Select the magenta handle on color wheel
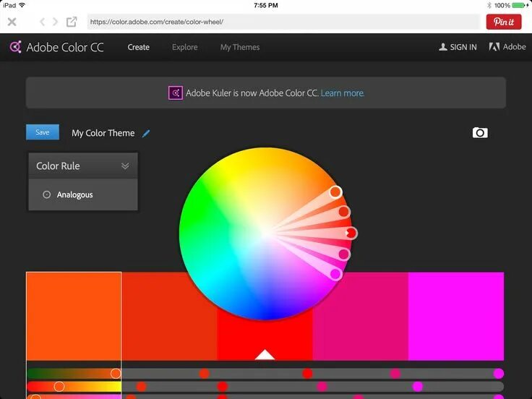Viewport: 532px width, 399px height. click(335, 274)
